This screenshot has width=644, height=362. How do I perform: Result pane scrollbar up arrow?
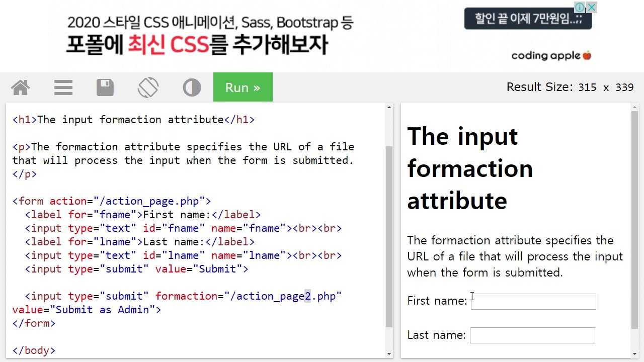click(x=634, y=107)
